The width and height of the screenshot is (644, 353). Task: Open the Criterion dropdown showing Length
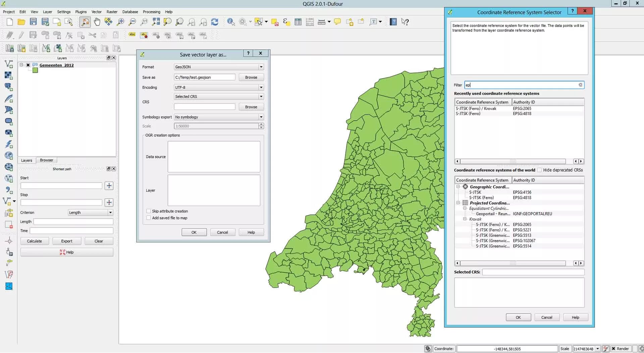(90, 213)
